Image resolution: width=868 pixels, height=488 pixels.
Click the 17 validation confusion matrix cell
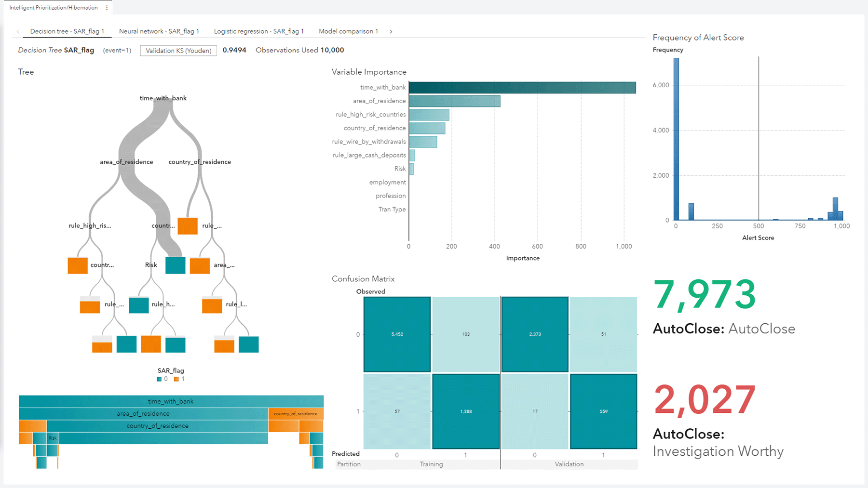click(535, 411)
